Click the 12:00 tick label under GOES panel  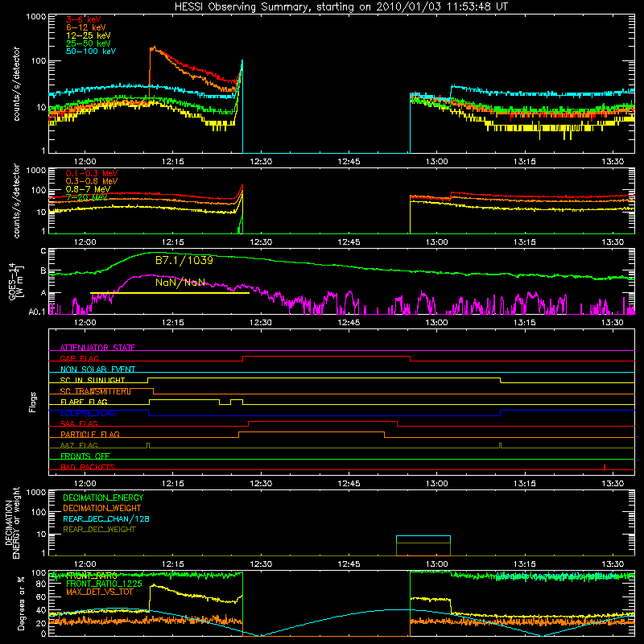(x=85, y=323)
